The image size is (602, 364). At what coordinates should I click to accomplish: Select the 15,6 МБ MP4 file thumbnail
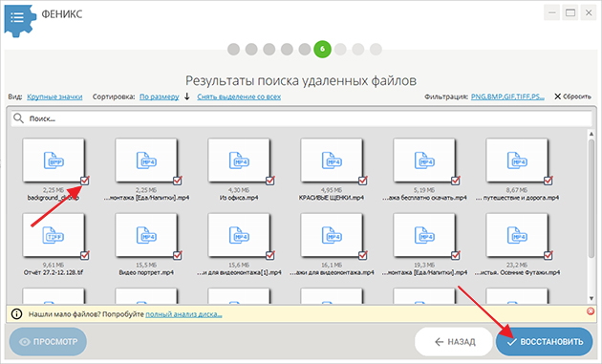[239, 235]
